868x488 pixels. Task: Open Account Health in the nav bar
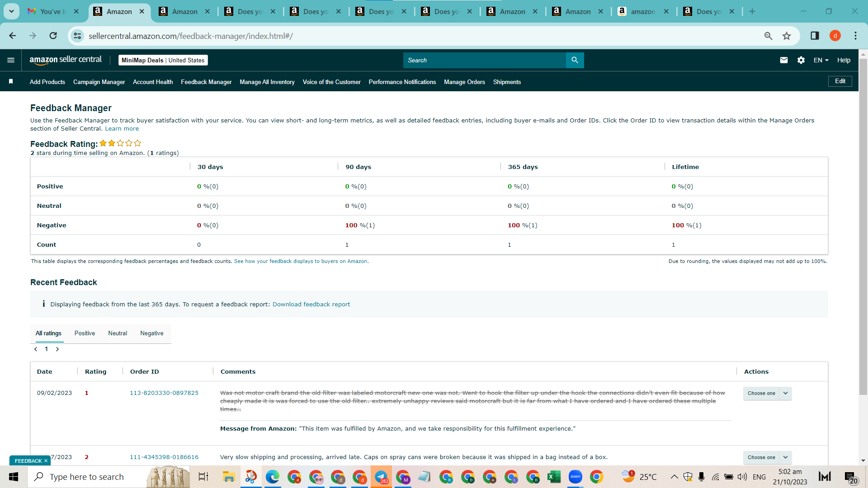click(153, 82)
